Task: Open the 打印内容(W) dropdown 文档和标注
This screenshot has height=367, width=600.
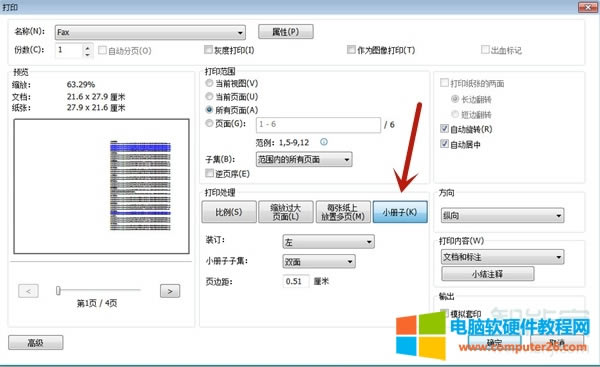Action: point(502,257)
